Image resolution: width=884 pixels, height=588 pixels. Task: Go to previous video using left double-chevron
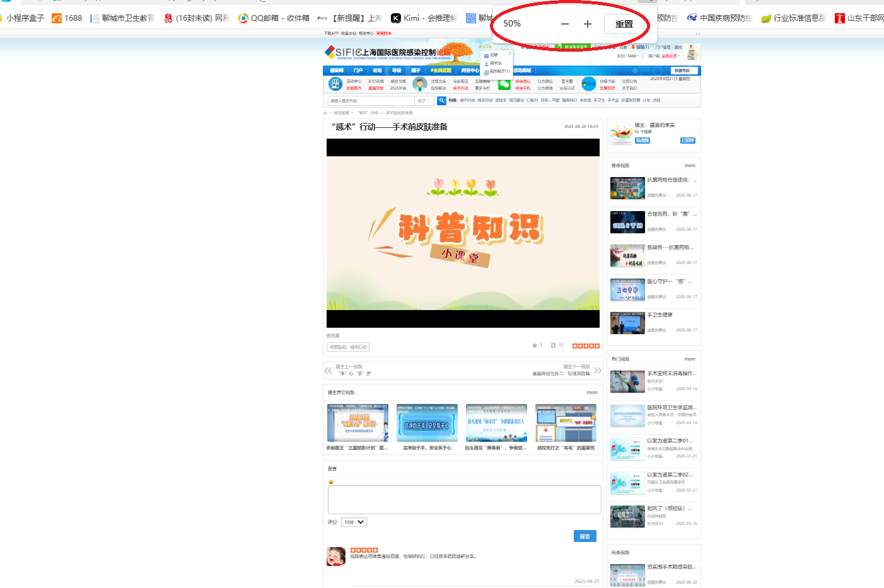pyautogui.click(x=328, y=371)
